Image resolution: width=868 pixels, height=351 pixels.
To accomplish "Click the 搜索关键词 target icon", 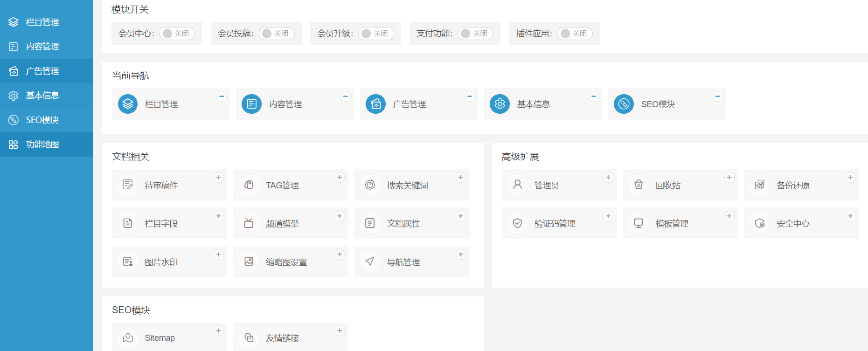I will point(370,185).
